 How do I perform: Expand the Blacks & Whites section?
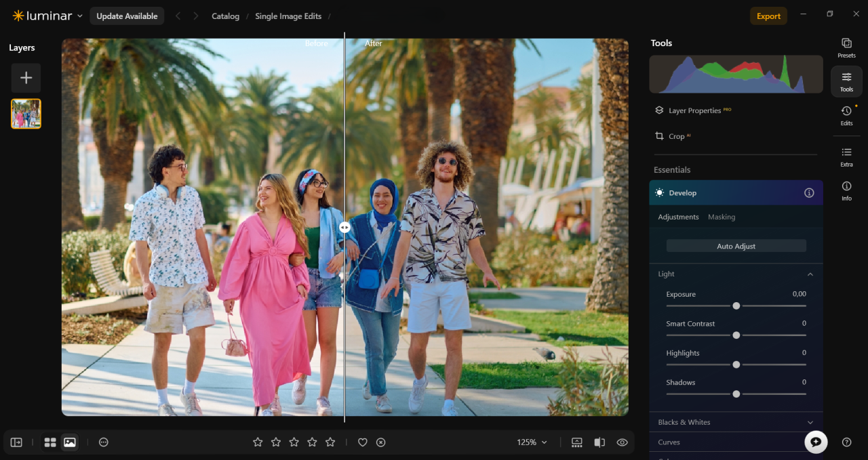(736, 422)
